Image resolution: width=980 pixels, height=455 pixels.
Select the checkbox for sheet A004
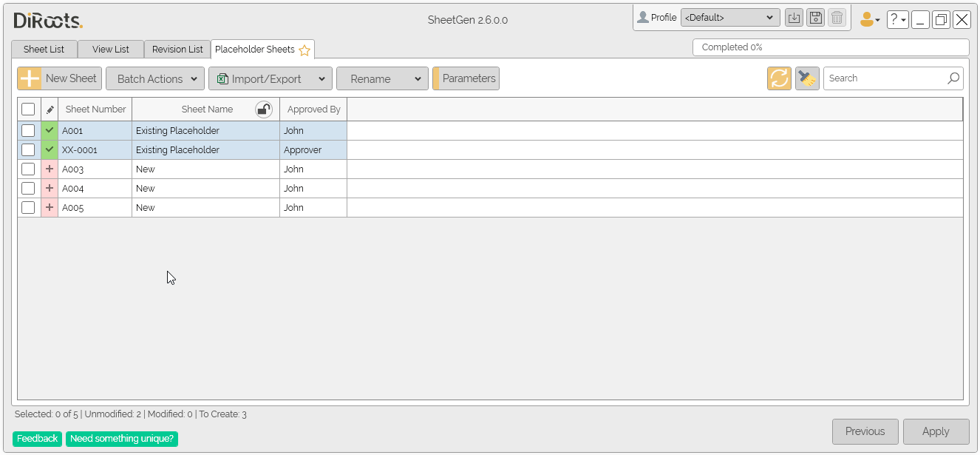click(x=28, y=189)
